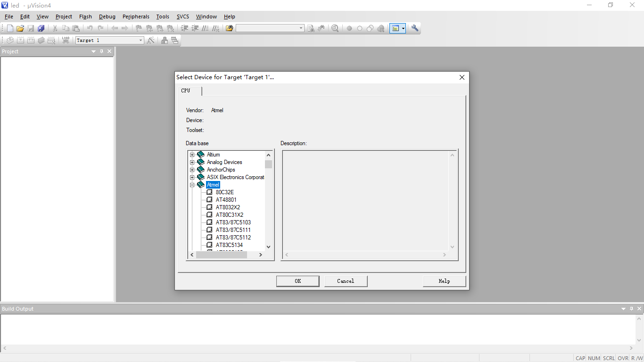This screenshot has height=362, width=644.
Task: Click the Unindent selected lines icon
Action: tap(195, 28)
